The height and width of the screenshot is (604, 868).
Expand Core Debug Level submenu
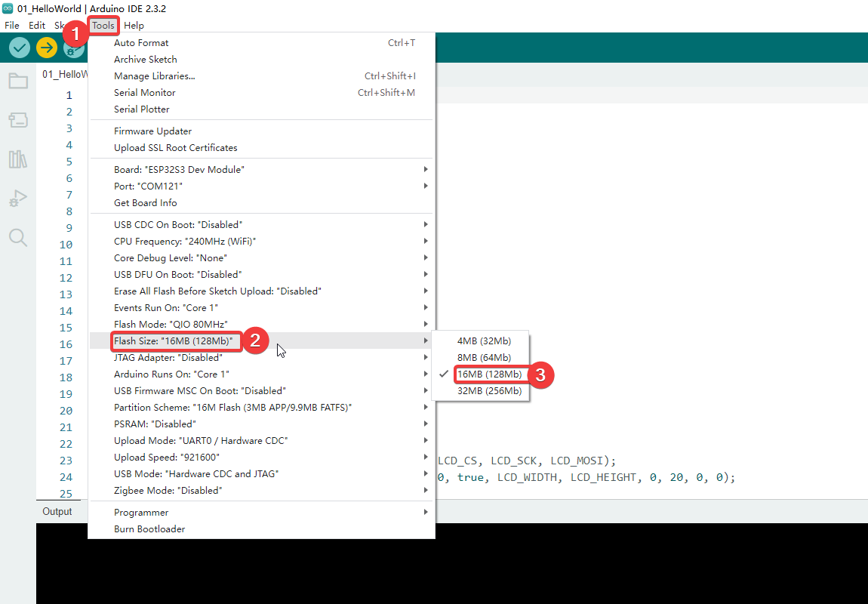[x=261, y=258]
